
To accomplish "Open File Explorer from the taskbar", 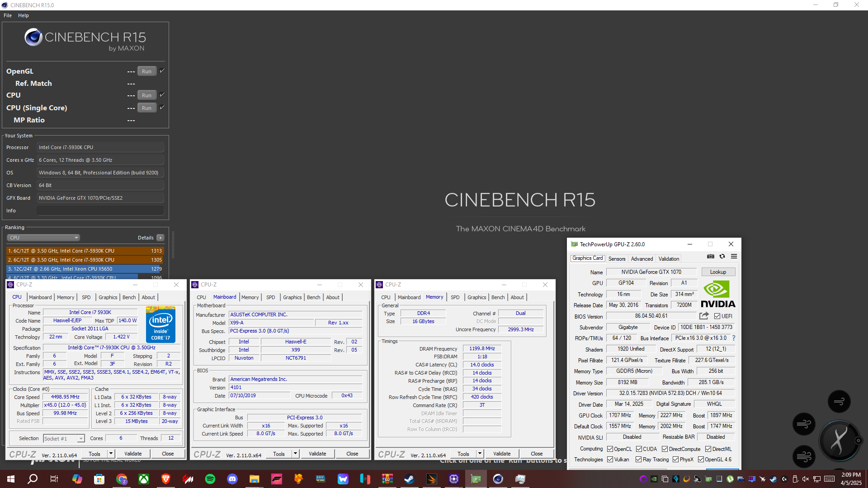I will pos(255,479).
